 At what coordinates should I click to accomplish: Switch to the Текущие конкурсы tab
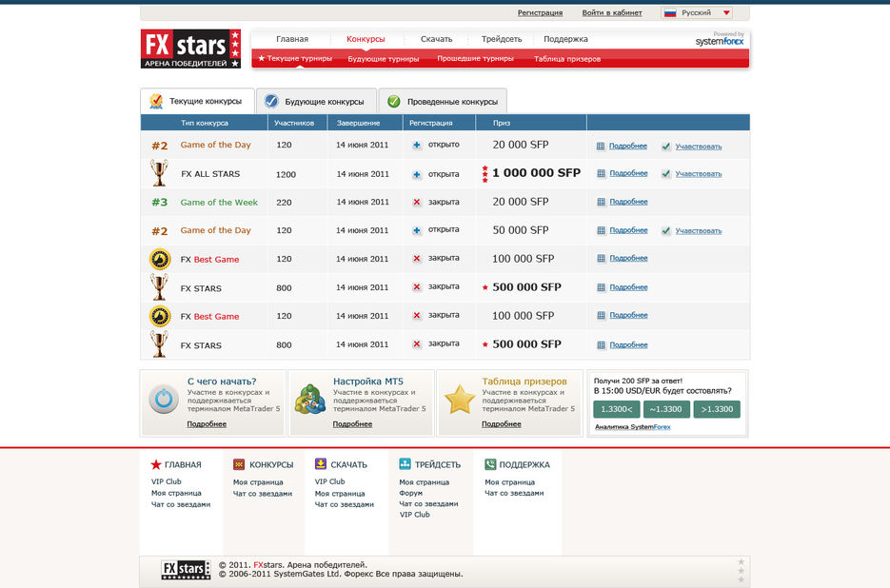click(198, 101)
